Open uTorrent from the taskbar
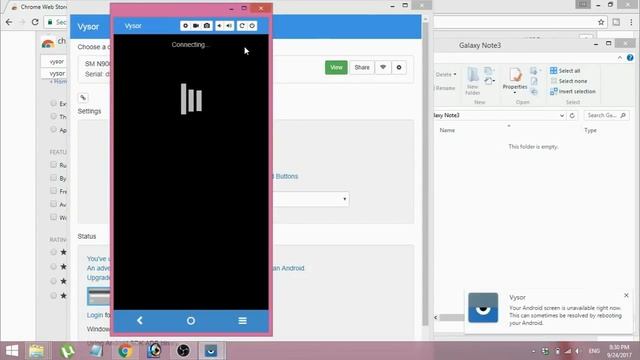The image size is (640, 360). 67,351
